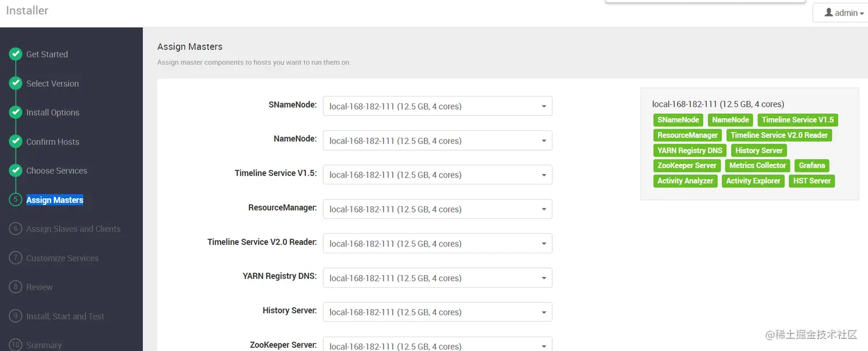Select the Assign Masters step
The image size is (868, 351).
(x=55, y=200)
